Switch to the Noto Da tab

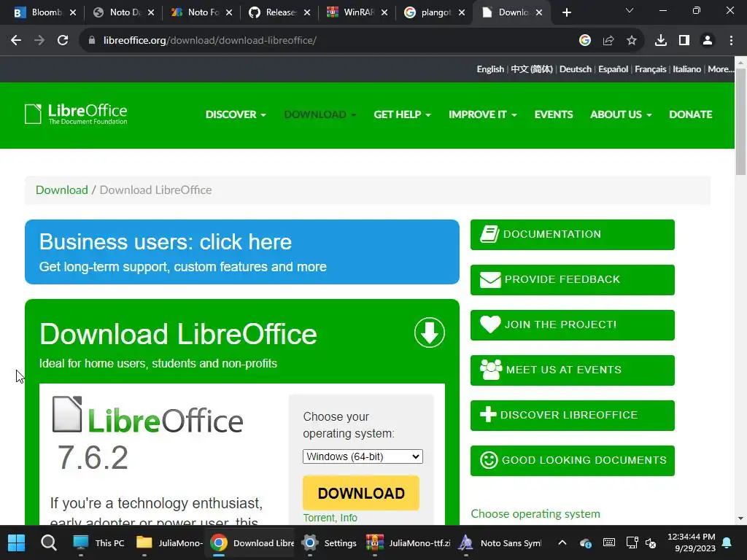[x=120, y=13]
